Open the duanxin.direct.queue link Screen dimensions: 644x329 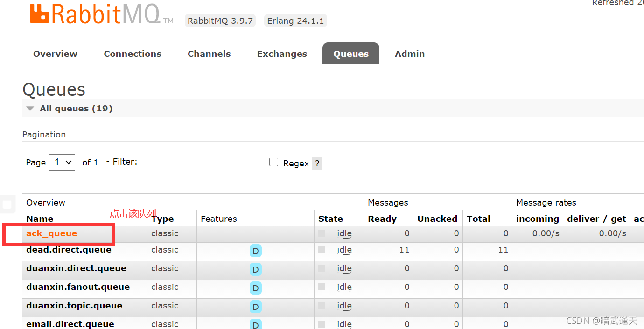(x=76, y=268)
